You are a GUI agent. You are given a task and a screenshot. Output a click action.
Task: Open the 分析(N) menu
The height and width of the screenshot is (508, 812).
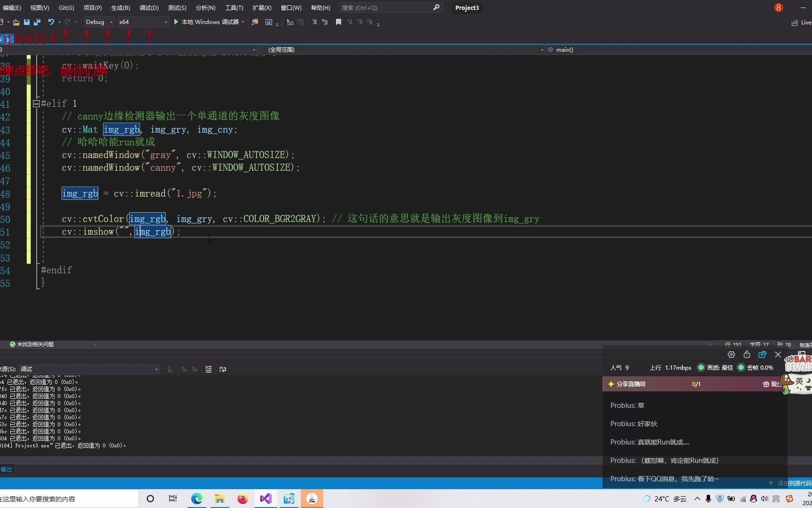[x=205, y=8]
